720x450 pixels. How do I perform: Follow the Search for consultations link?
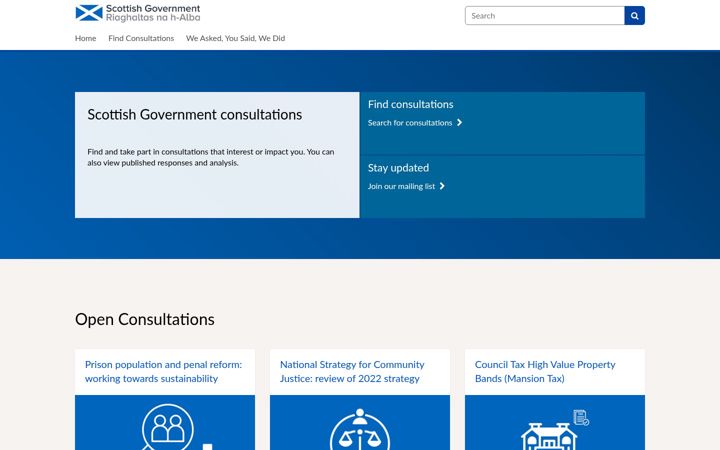point(410,123)
